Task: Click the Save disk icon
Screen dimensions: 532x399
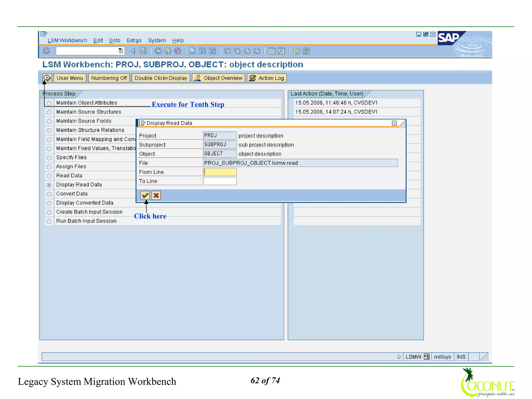Action: pos(143,51)
